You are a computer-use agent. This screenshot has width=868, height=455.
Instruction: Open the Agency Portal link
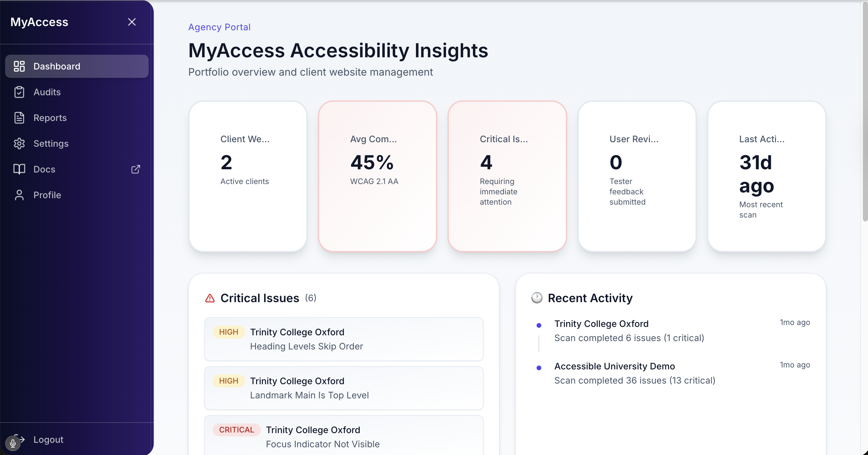click(219, 27)
